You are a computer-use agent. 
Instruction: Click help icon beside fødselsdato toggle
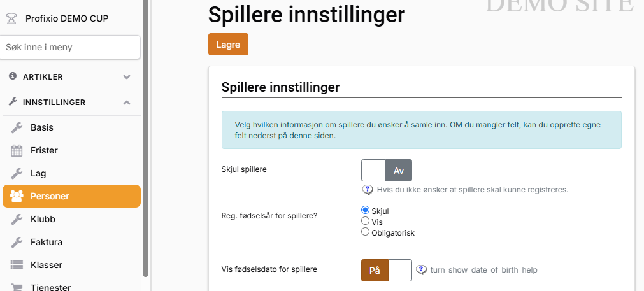[x=421, y=269]
